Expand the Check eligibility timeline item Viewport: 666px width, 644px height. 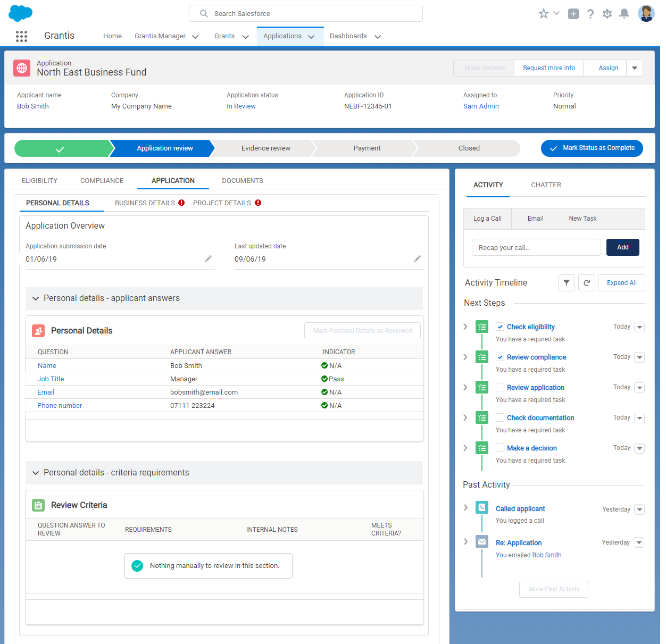pyautogui.click(x=465, y=327)
